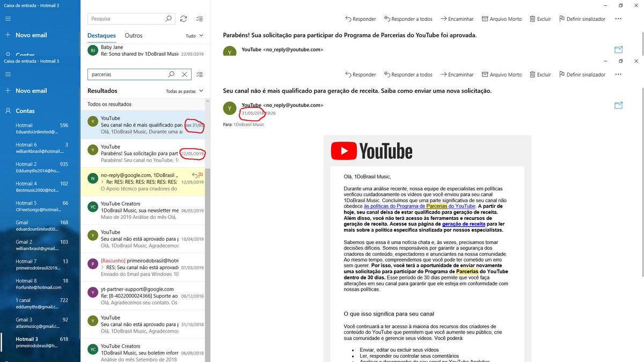The image size is (644, 362).
Task: Click Arquivo Morto in the back window
Action: pos(501,19)
